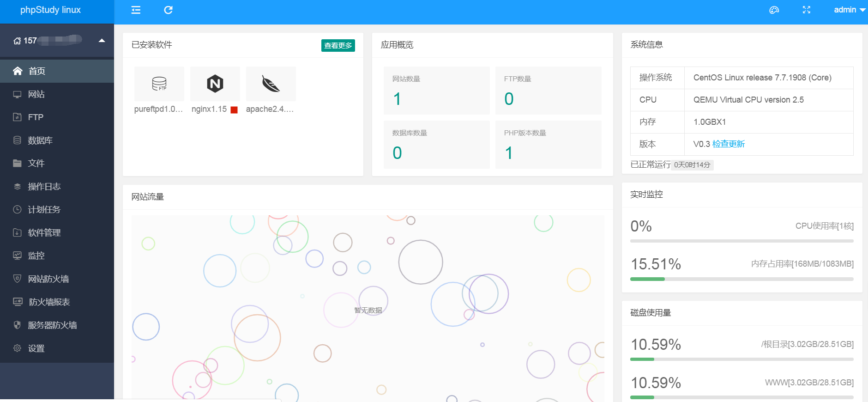Click the folder icon beside 文件
This screenshot has height=402, width=868.
pos(17,164)
